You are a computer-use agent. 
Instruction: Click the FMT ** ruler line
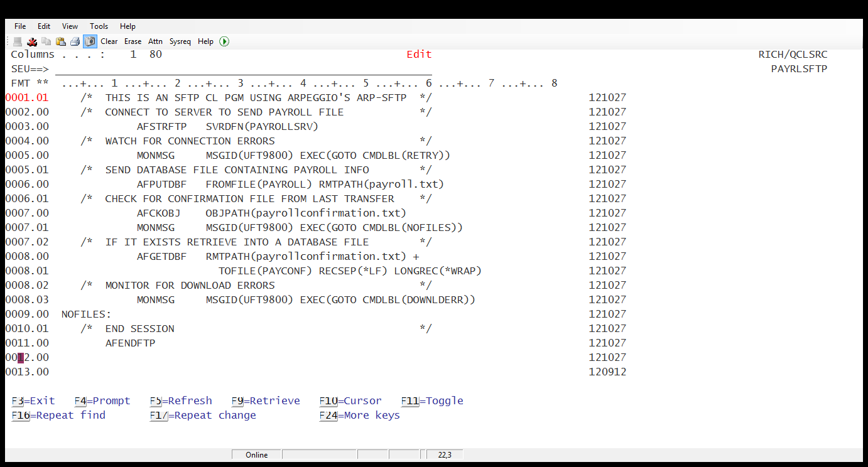point(285,83)
